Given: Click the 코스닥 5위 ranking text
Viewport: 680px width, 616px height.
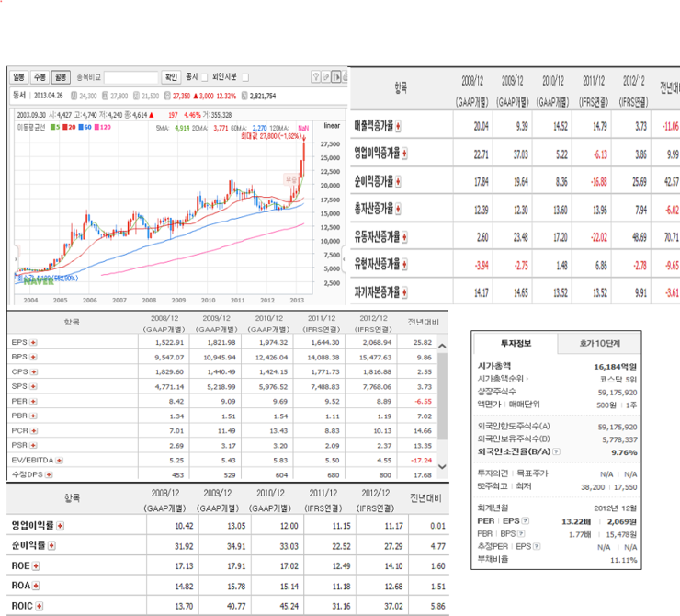Looking at the screenshot, I should coord(618,380).
